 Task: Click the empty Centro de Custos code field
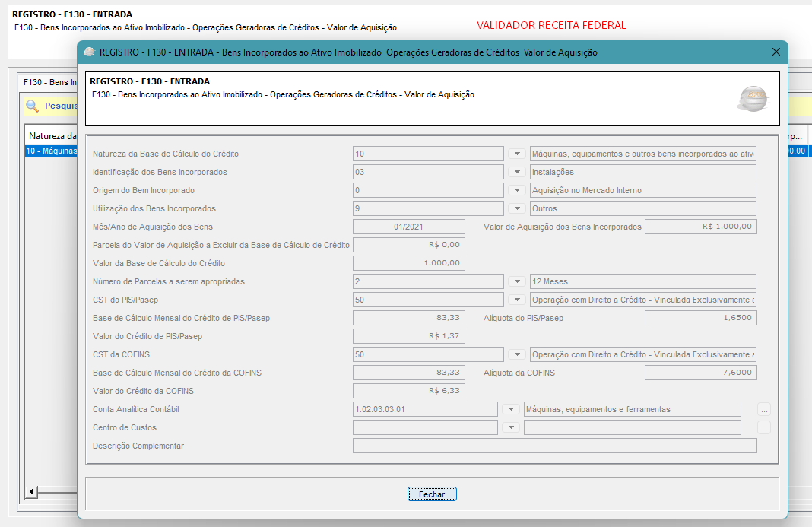pos(425,427)
